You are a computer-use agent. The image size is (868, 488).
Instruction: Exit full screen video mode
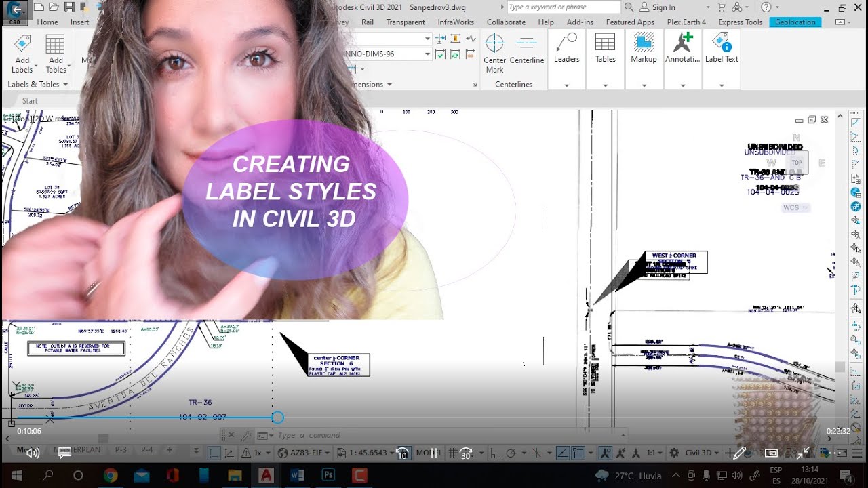tap(803, 453)
